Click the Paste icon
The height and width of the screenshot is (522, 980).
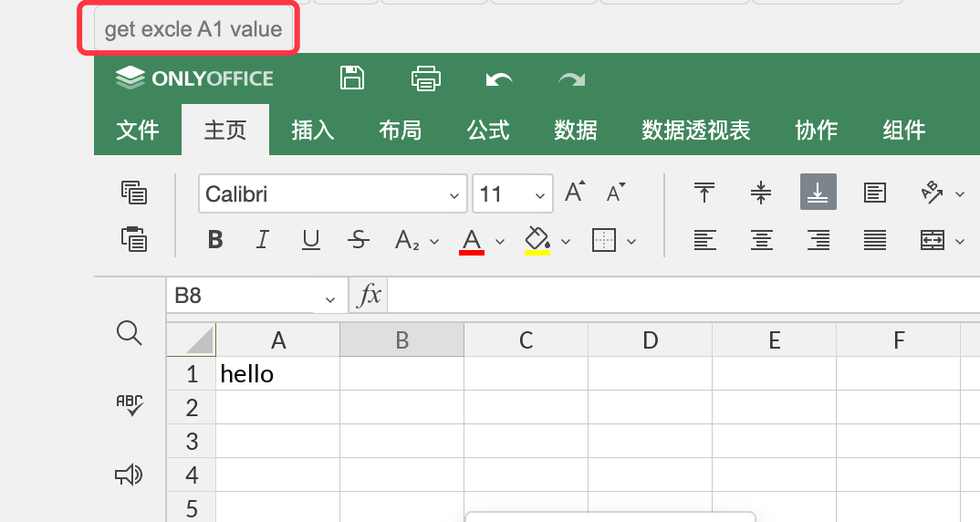(x=134, y=239)
